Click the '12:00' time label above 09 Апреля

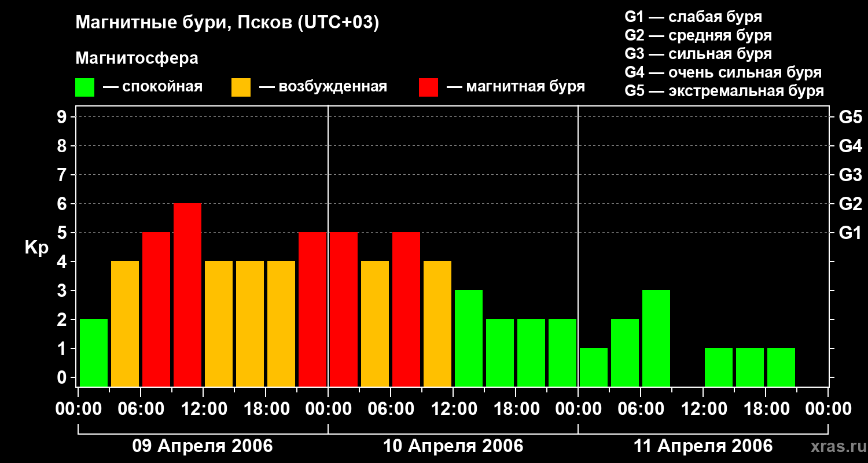pos(203,409)
